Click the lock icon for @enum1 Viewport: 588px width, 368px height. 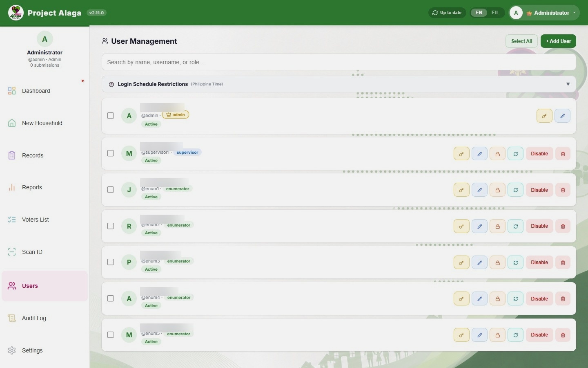point(497,190)
